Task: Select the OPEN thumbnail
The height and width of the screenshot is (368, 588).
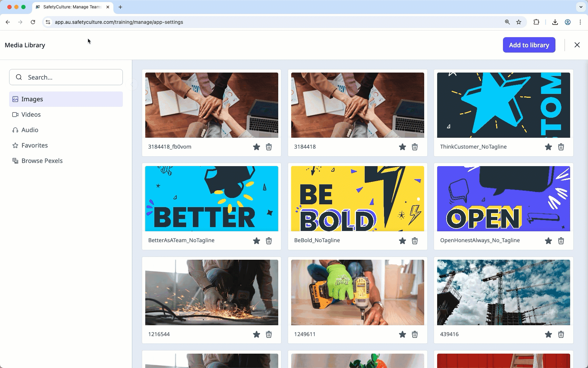Action: click(x=504, y=199)
